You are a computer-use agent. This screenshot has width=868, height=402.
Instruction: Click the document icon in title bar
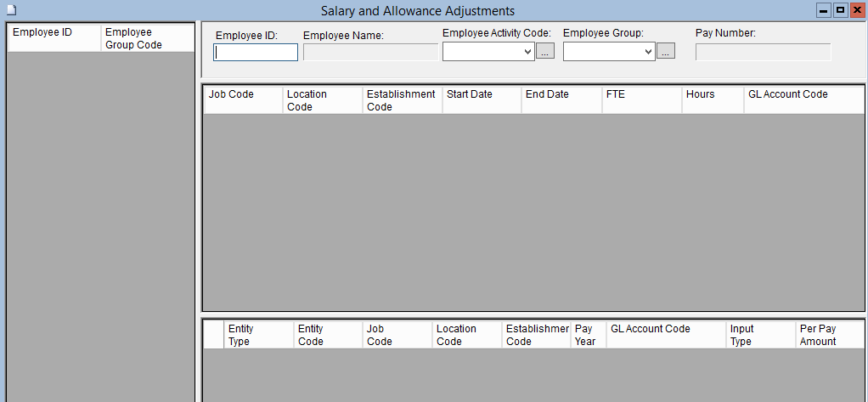[10, 11]
